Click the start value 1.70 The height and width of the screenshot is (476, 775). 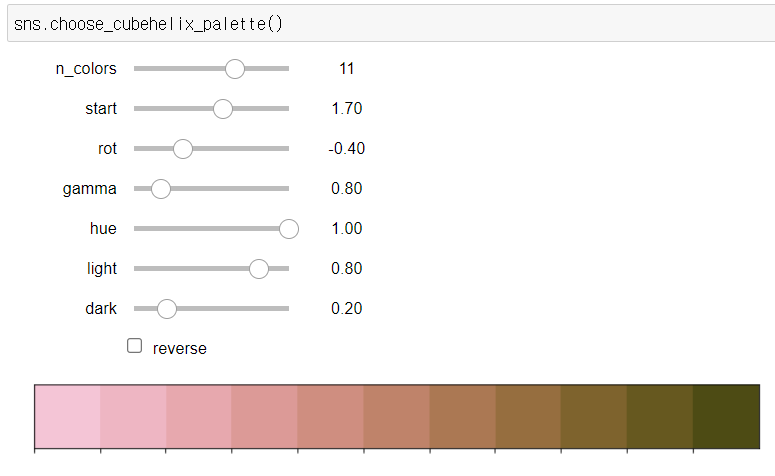346,109
